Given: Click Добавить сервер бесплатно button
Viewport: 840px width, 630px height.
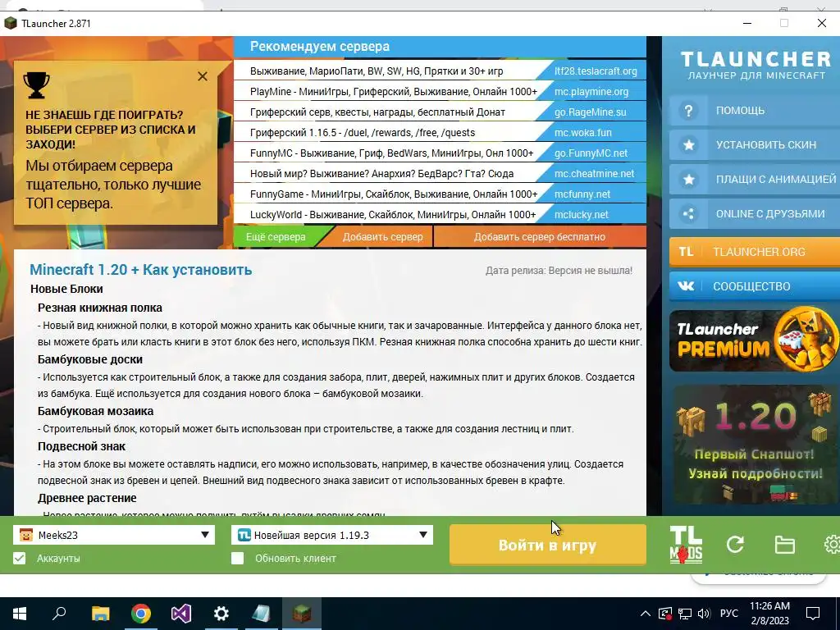Looking at the screenshot, I should pos(540,237).
